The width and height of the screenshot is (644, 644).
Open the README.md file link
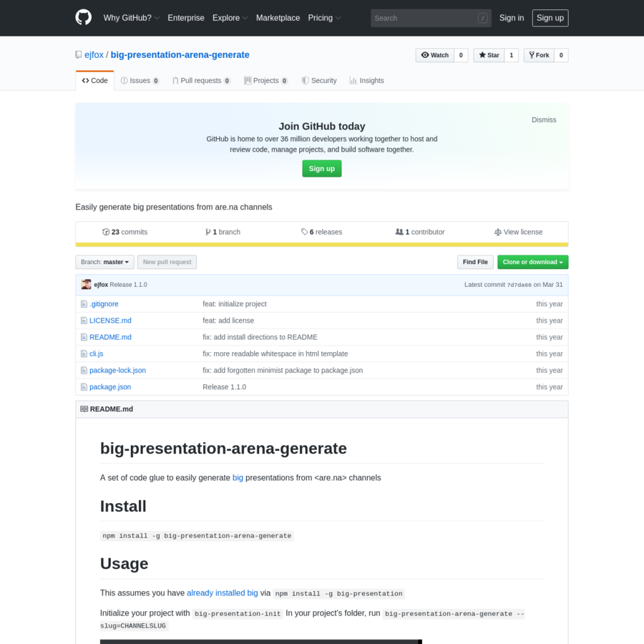click(110, 337)
